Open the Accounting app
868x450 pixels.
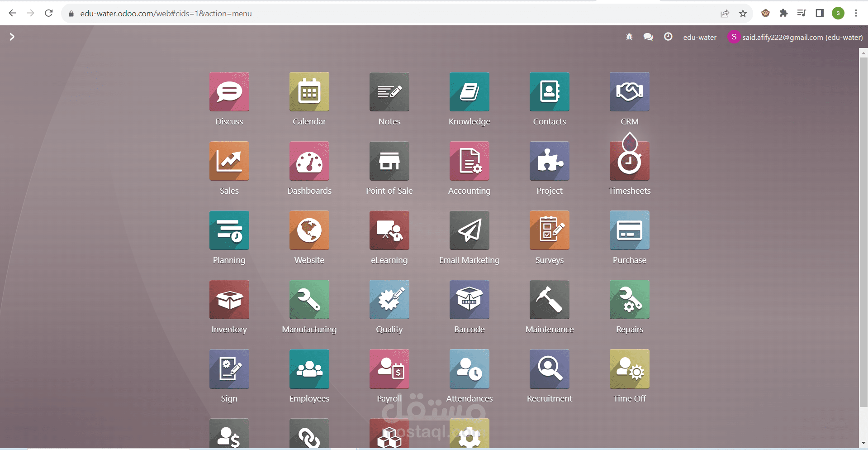click(x=470, y=161)
